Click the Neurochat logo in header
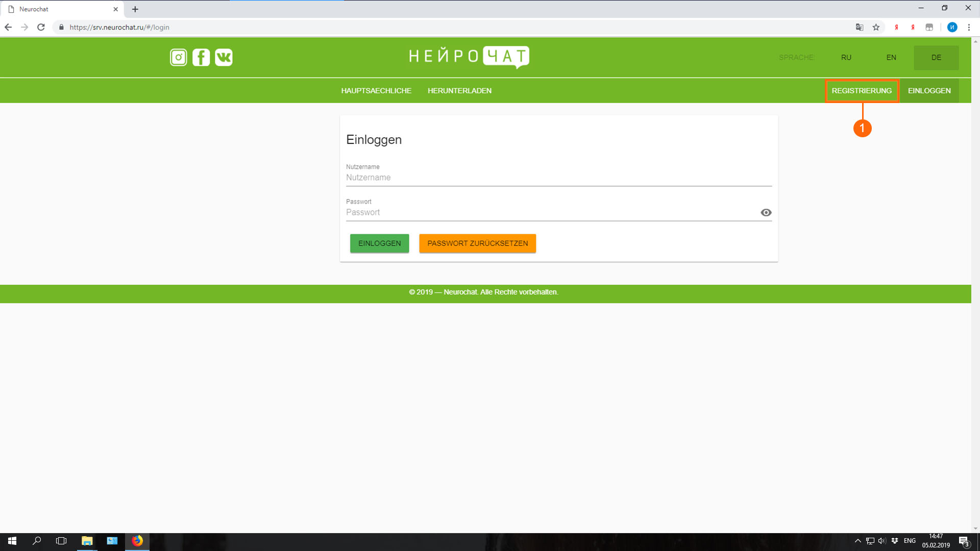The image size is (980, 551). (469, 57)
